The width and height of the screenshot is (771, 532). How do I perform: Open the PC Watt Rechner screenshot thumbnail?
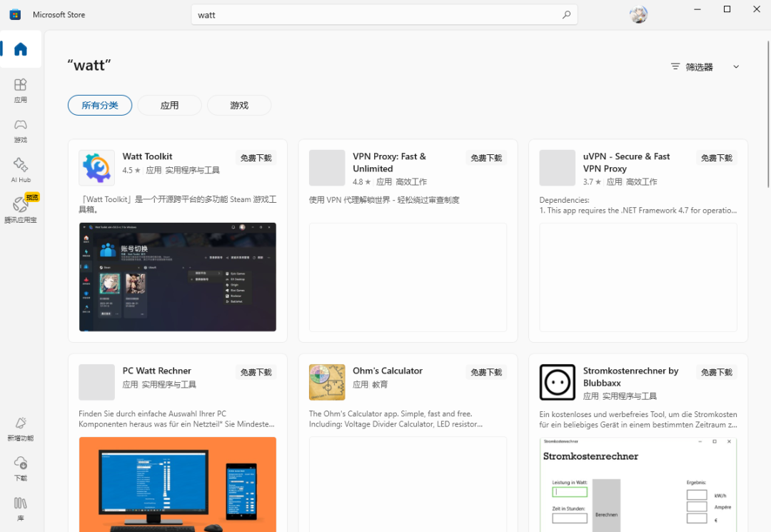[178, 484]
